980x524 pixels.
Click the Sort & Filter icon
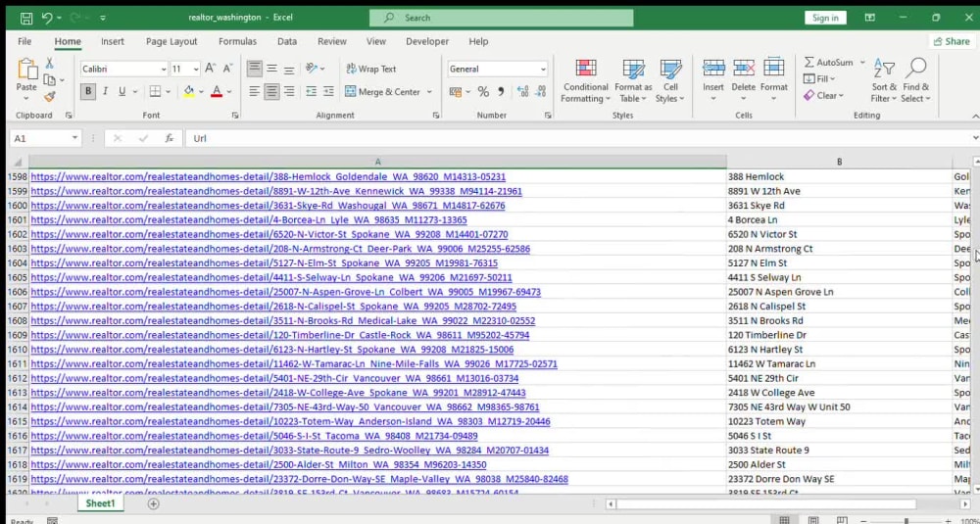[884, 69]
